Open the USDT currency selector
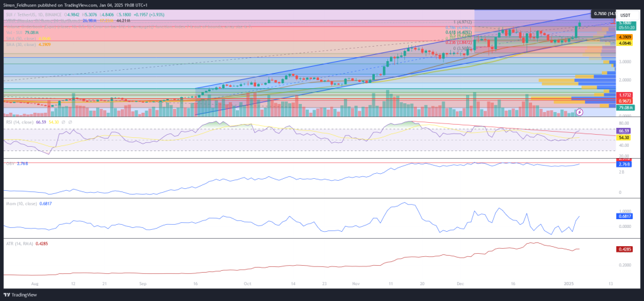The image size is (644, 301). point(625,15)
